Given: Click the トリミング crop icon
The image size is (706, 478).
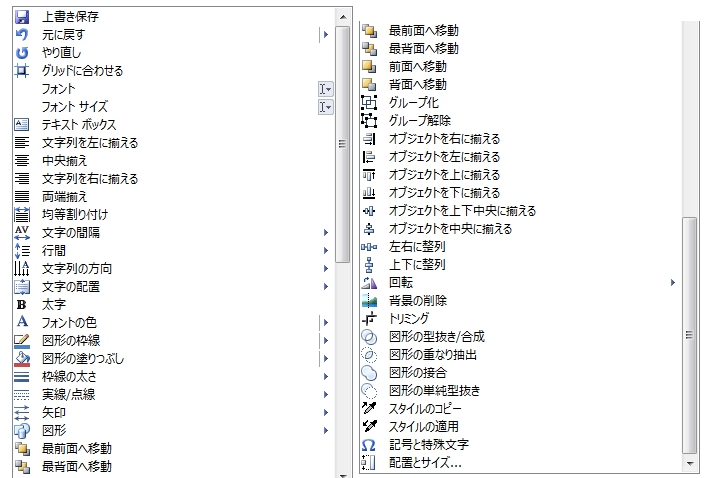Looking at the screenshot, I should tap(368, 319).
